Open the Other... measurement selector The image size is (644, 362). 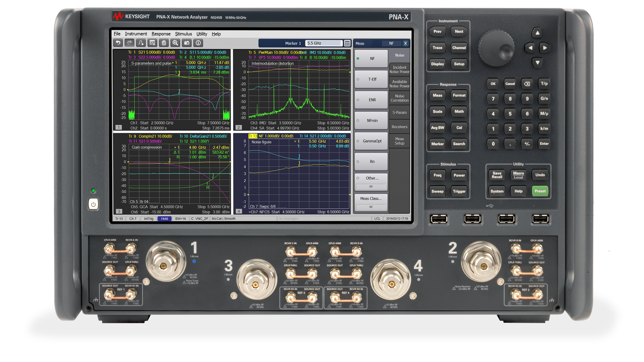pos(371,181)
